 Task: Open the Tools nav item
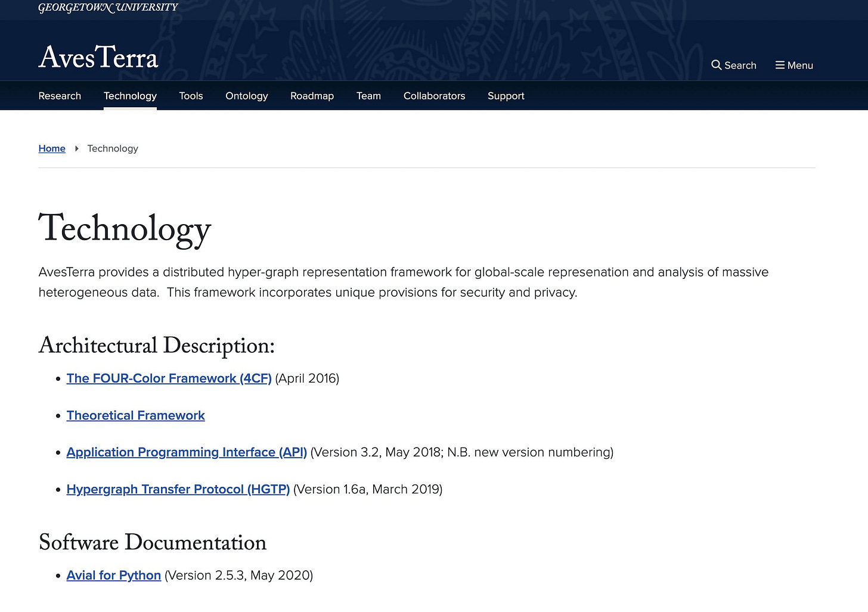(x=191, y=96)
